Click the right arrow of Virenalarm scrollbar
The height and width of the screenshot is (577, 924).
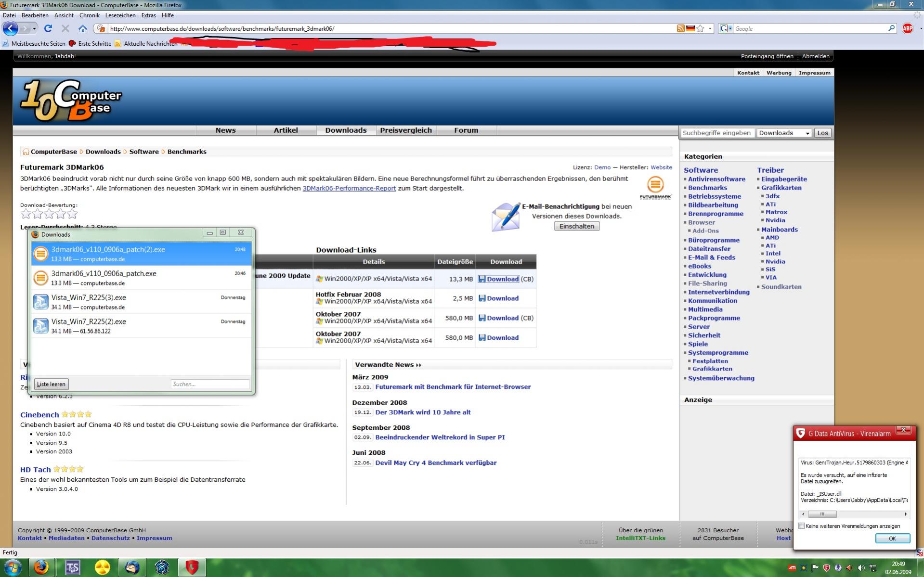point(906,514)
